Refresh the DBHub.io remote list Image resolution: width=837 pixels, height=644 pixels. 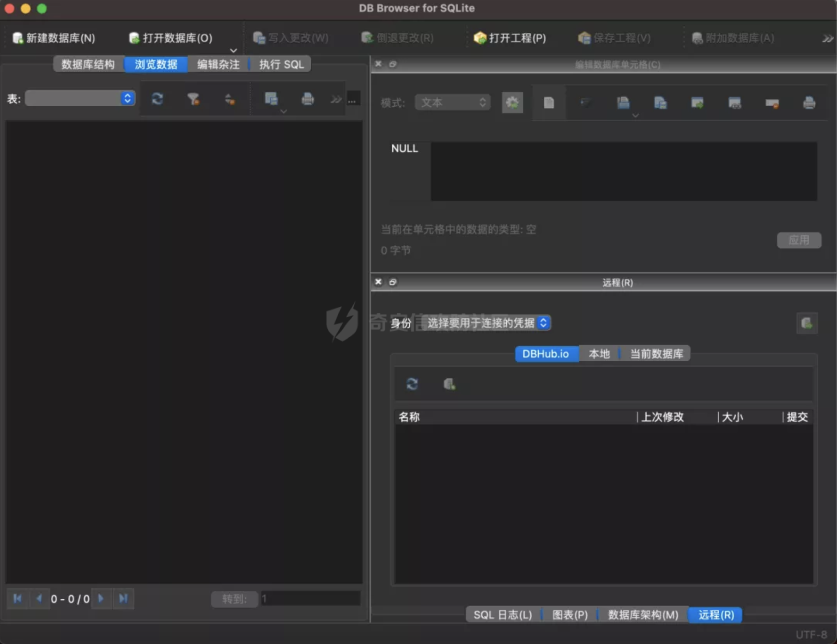pos(412,384)
